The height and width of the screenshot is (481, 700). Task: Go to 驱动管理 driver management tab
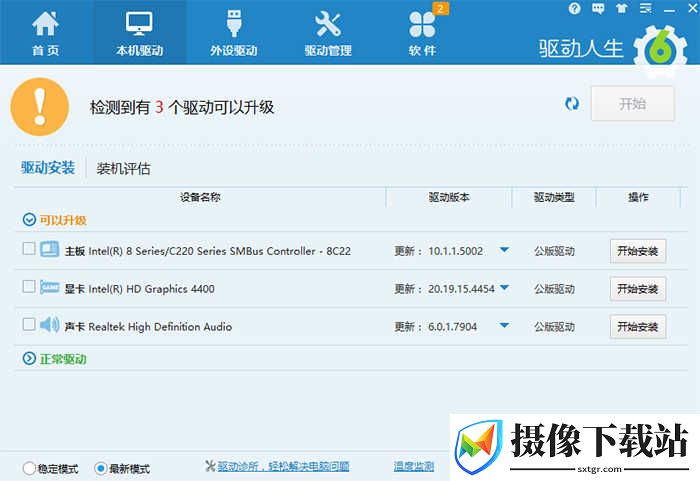328,33
